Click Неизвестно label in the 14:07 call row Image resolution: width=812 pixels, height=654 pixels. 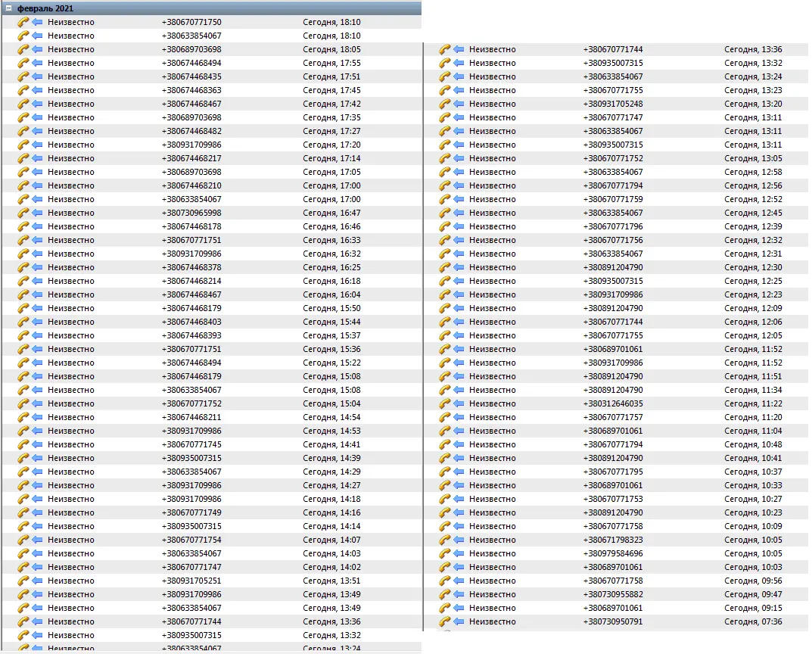(71, 540)
